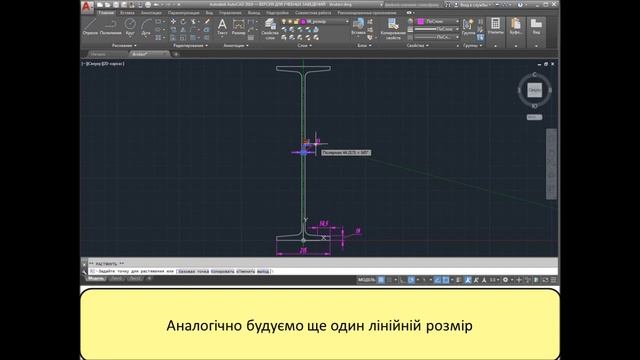Click оТменить command option
The height and width of the screenshot is (360, 640).
(x=245, y=271)
